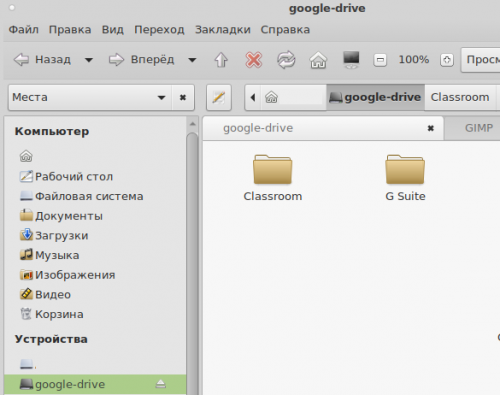
Task: Open the Computer monitor icon in toolbar
Action: pos(351,60)
